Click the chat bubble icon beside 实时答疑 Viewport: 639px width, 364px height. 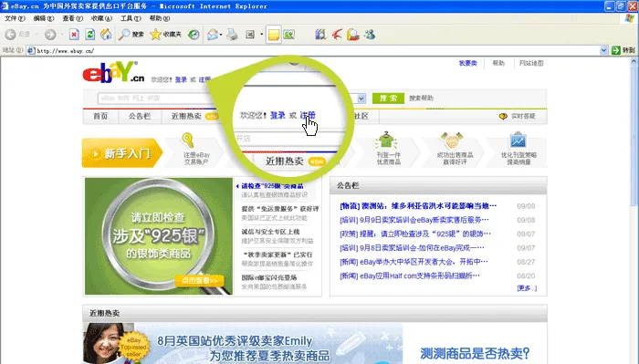[x=503, y=117]
